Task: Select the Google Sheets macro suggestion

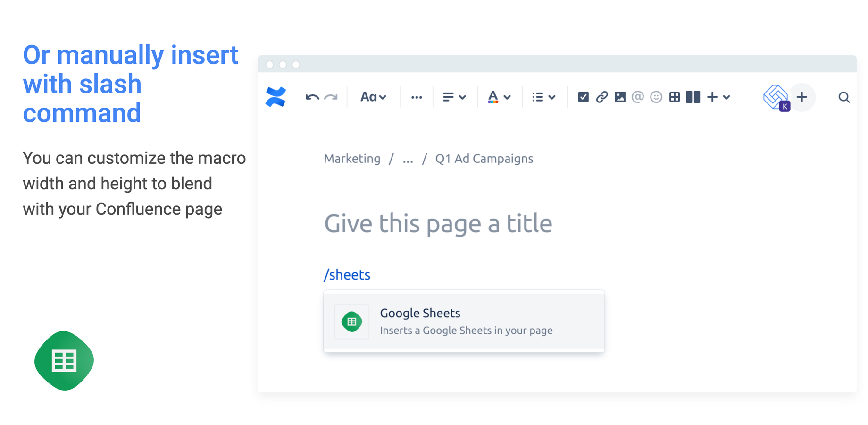Action: click(464, 322)
